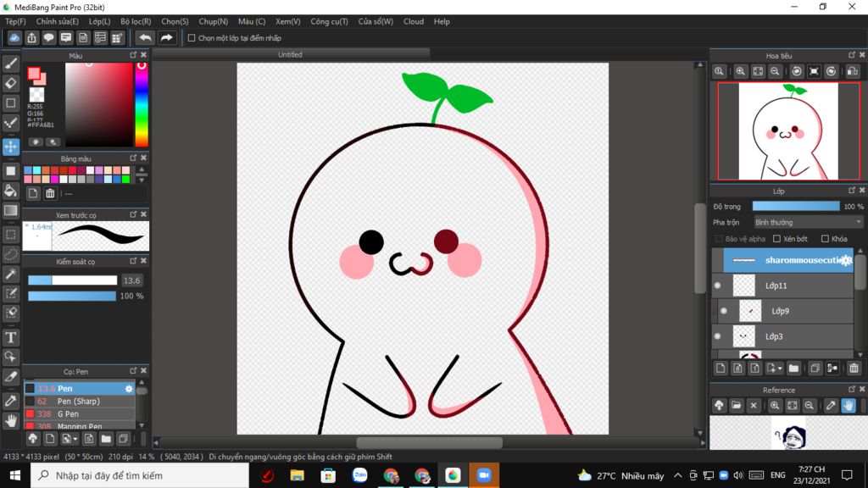Toggle 'Chọn một lớp tại điểm nhấp' checkbox
Viewport: 868px width, 488px height.
click(192, 38)
